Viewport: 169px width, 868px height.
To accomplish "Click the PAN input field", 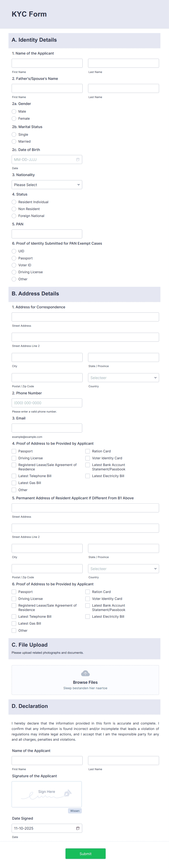I will click(x=47, y=234).
